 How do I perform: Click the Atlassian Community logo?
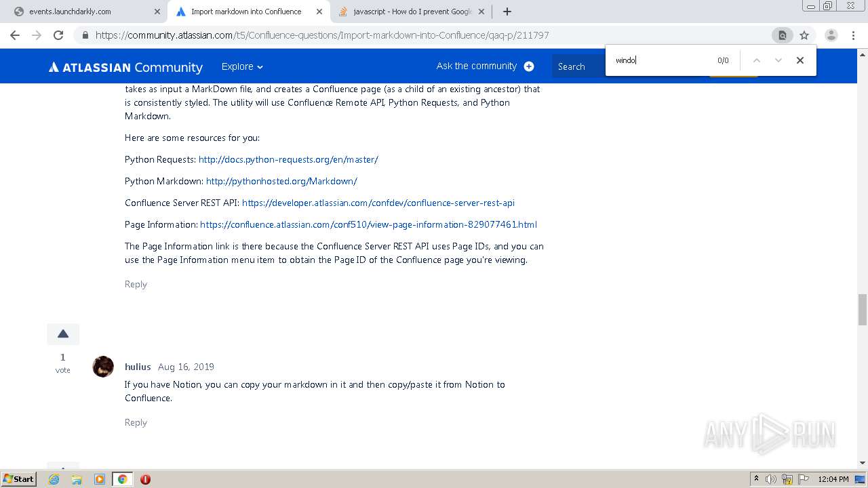pos(125,67)
